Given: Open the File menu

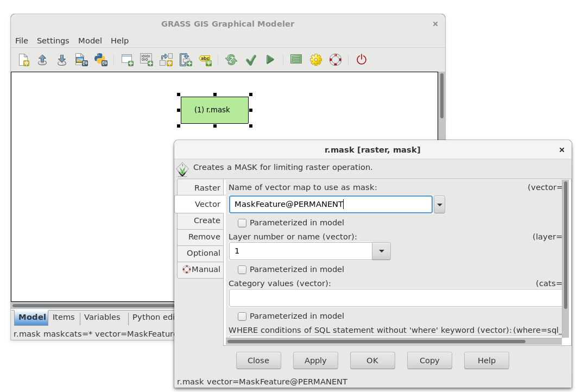Looking at the screenshot, I should click(x=22, y=40).
